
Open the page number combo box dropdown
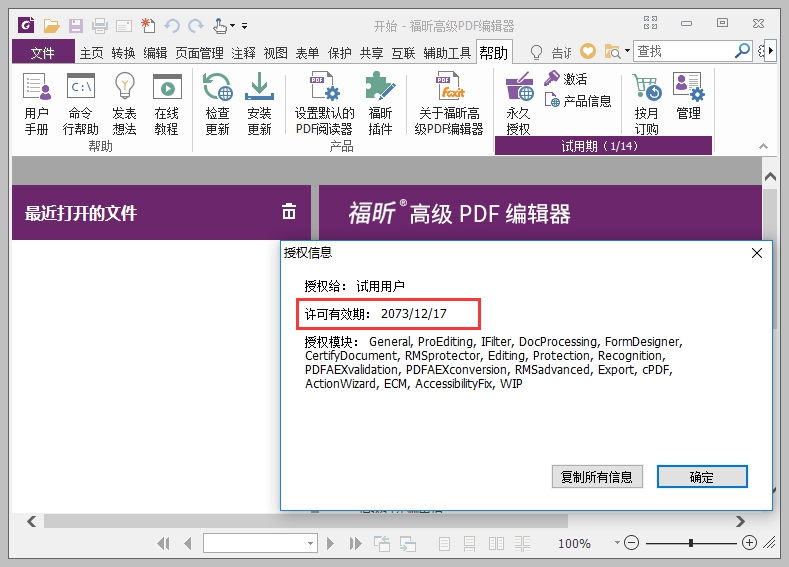point(310,543)
